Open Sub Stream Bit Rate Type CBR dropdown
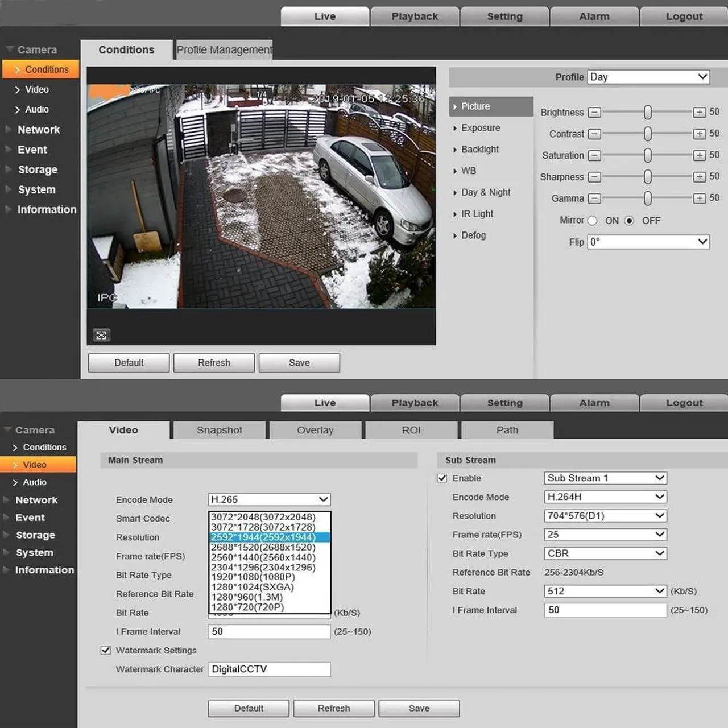The height and width of the screenshot is (728, 728). [x=605, y=553]
